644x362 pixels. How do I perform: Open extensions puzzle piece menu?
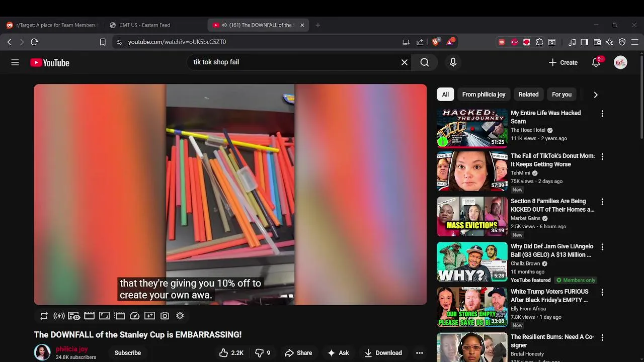(x=539, y=42)
